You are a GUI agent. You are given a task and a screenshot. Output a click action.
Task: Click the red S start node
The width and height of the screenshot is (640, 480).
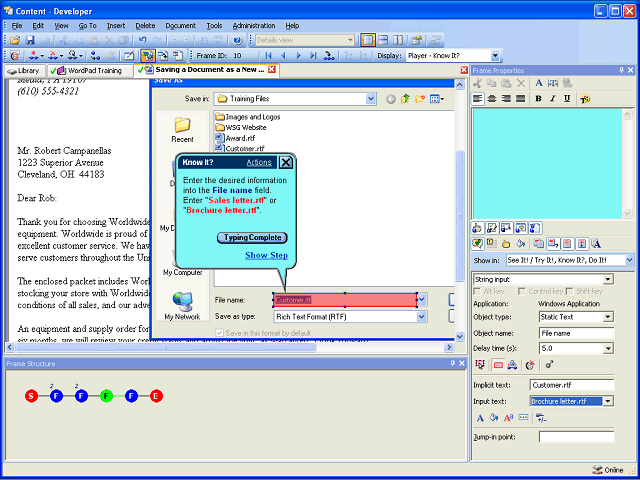(31, 396)
